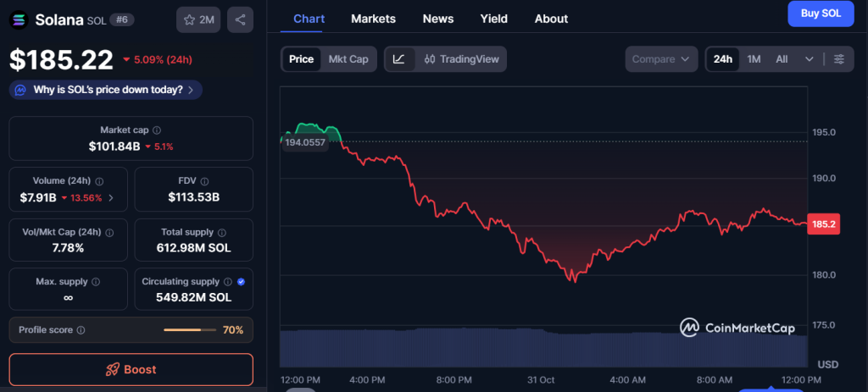Click Profile score info icon
868x392 pixels.
click(x=81, y=330)
